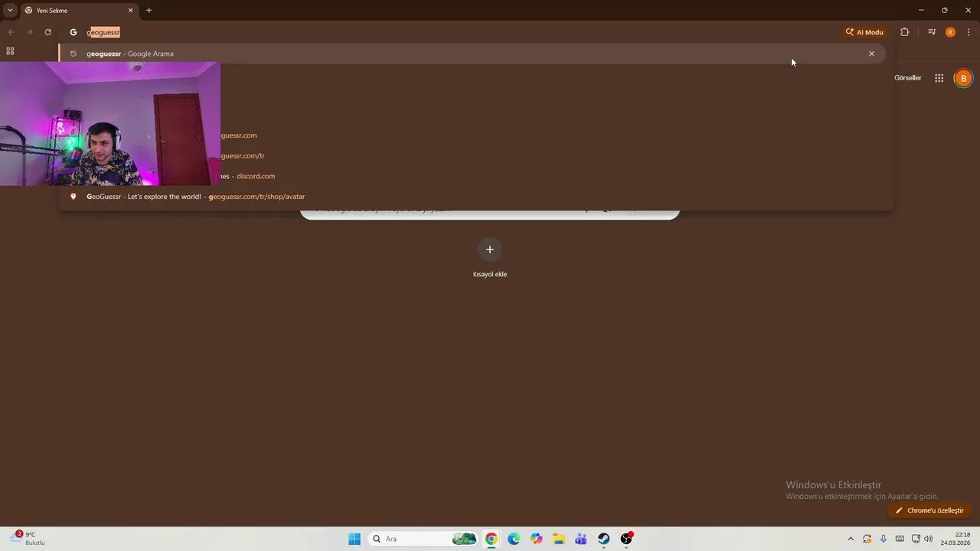Open Copilot from taskbar
The image size is (980, 551).
point(536,539)
